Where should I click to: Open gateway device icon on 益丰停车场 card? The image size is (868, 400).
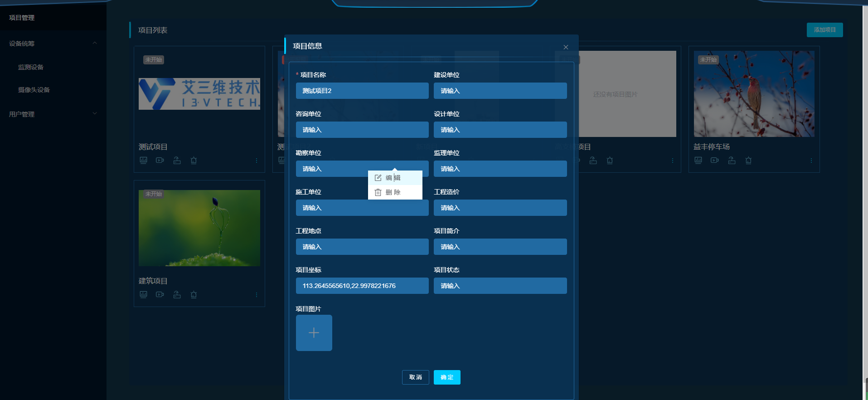(732, 160)
